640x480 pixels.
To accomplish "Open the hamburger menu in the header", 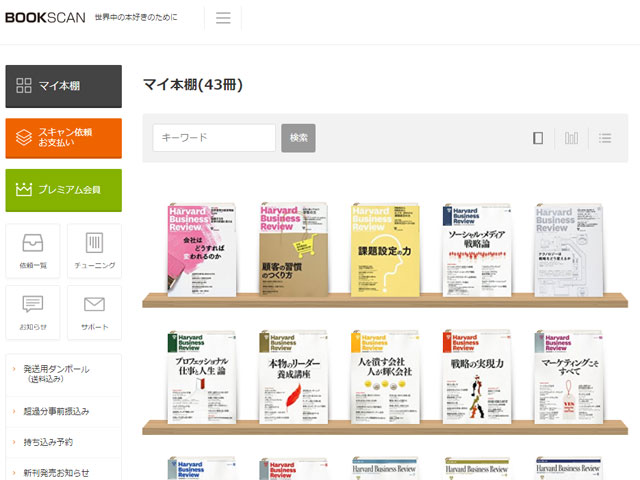I will [x=223, y=18].
